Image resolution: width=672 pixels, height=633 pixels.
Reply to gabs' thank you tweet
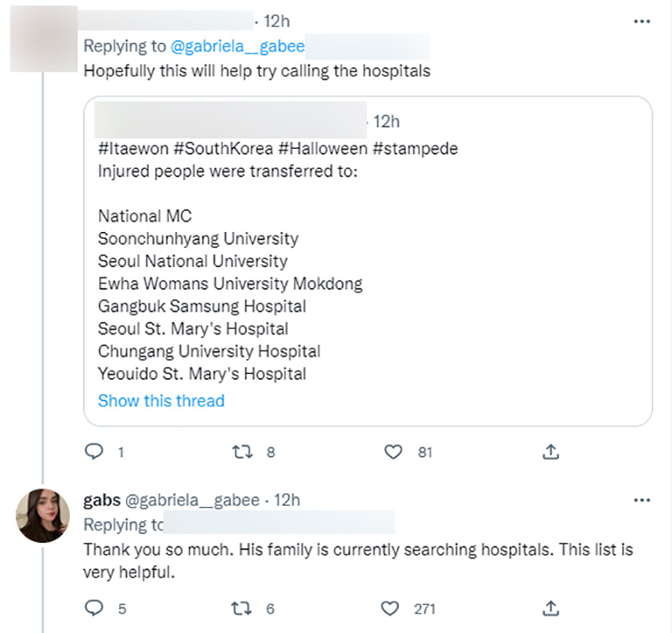(x=95, y=607)
